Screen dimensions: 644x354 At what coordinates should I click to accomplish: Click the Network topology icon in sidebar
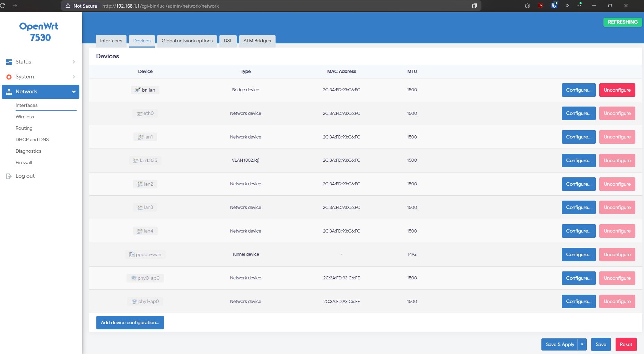pyautogui.click(x=9, y=92)
